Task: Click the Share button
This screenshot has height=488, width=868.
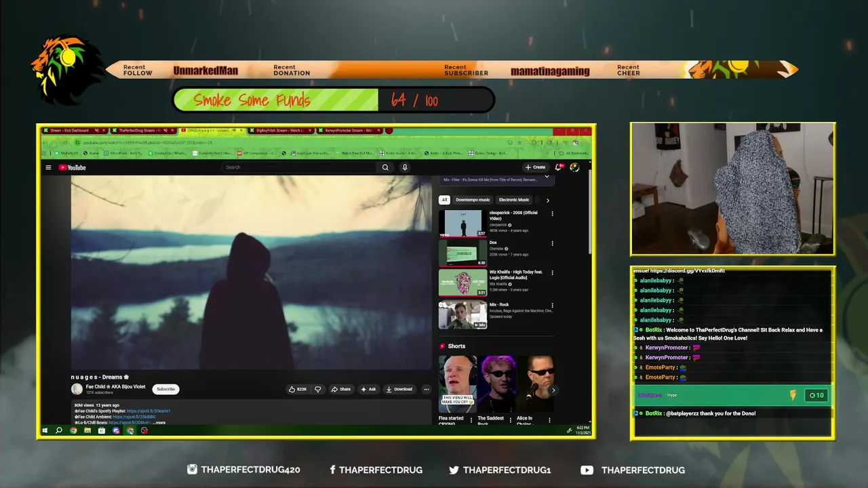Action: click(x=341, y=389)
